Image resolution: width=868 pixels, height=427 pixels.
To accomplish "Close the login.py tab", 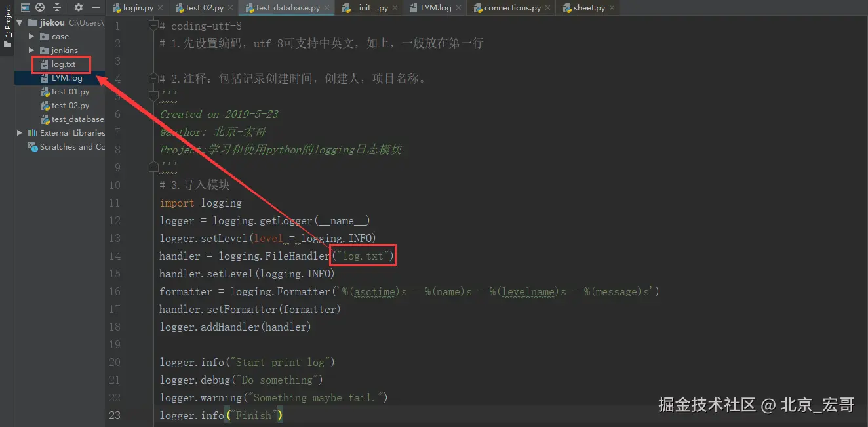I will [x=161, y=8].
